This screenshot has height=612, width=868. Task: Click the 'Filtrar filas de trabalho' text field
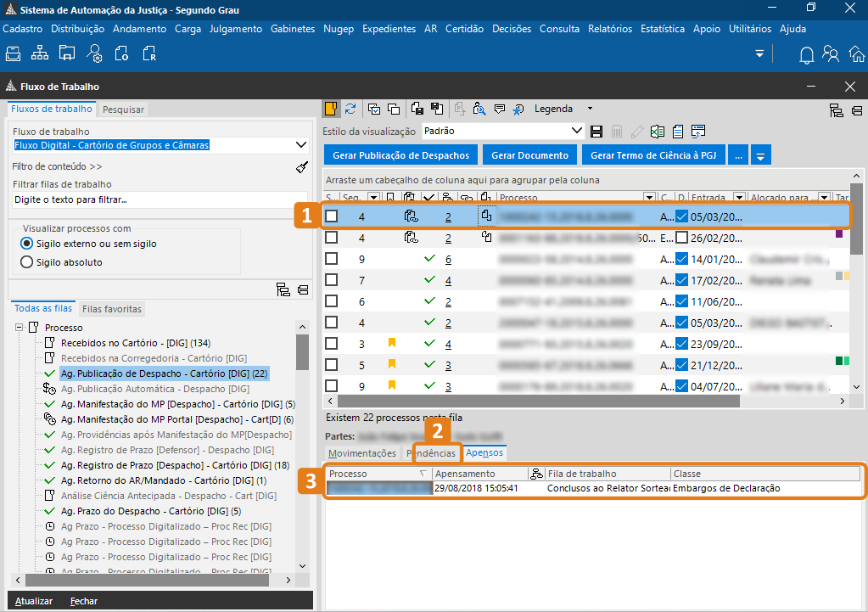click(x=160, y=199)
